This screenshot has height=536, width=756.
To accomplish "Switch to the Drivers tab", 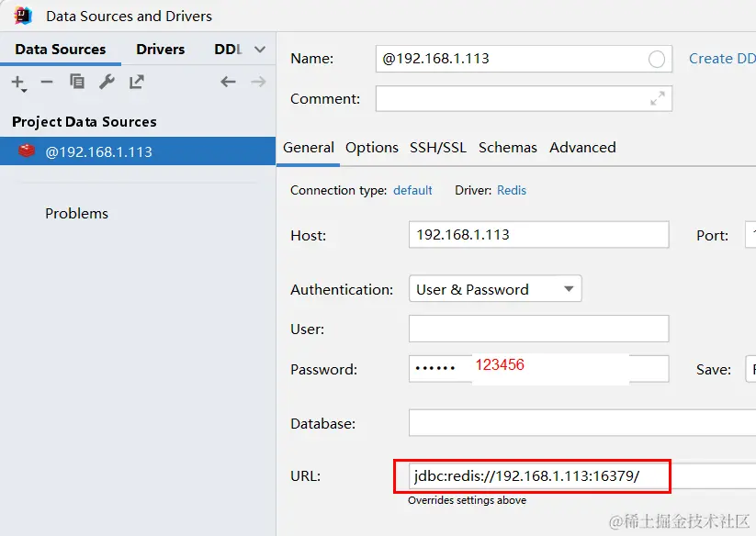I will 160,50.
